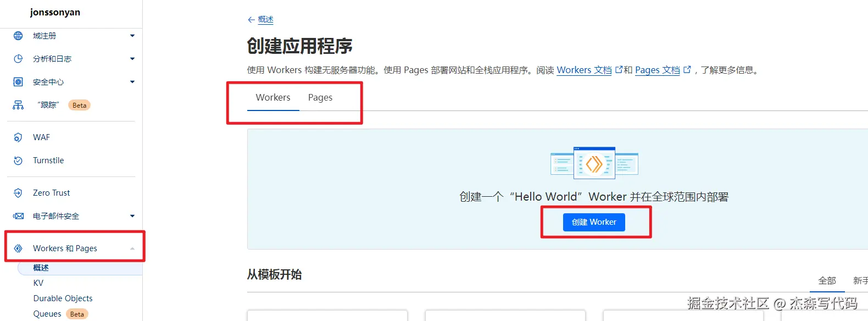Viewport: 868px width, 321px height.
Task: Click the 创建 Worker button
Action: pyautogui.click(x=594, y=222)
